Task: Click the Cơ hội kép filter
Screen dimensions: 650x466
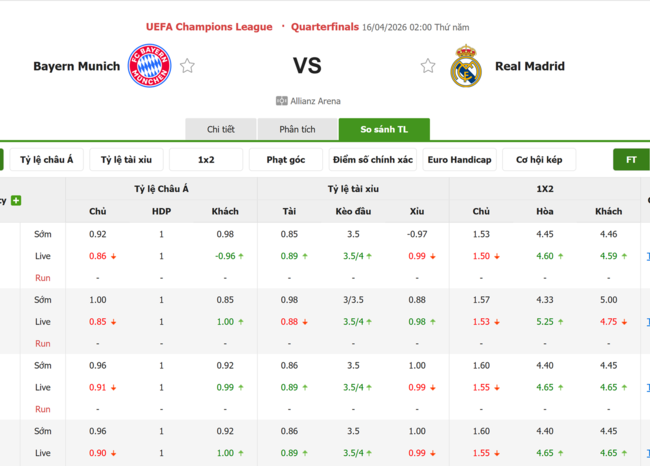Action: pos(539,160)
